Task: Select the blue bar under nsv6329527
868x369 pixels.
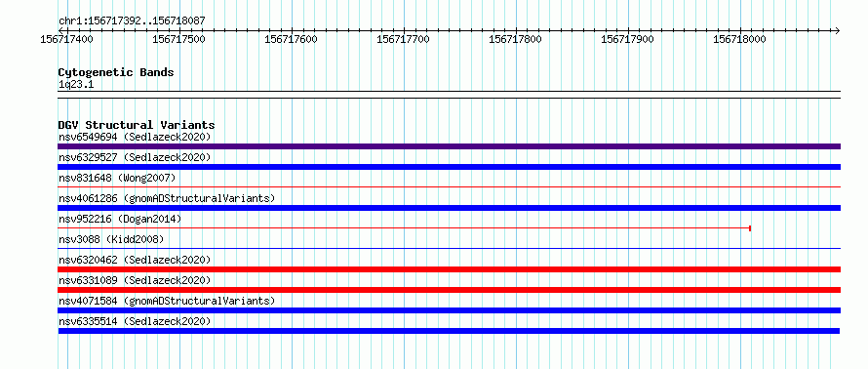Action: tap(449, 167)
